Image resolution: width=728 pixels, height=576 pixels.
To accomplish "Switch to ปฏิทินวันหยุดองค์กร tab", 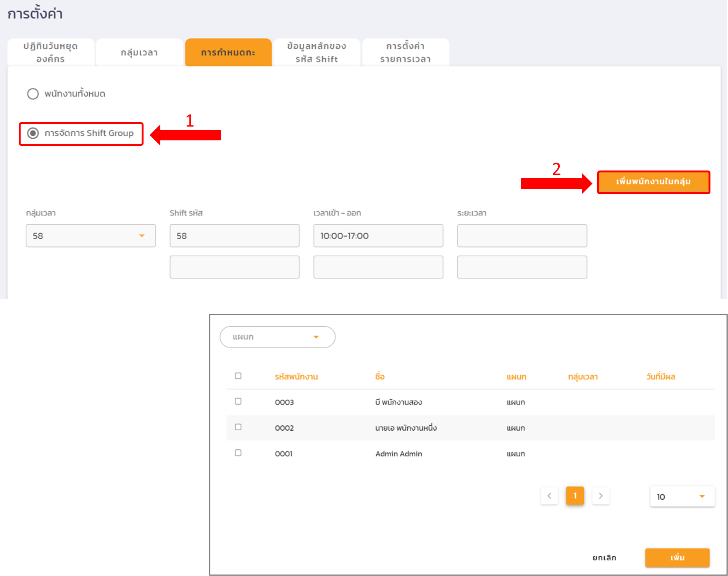I will (x=51, y=53).
